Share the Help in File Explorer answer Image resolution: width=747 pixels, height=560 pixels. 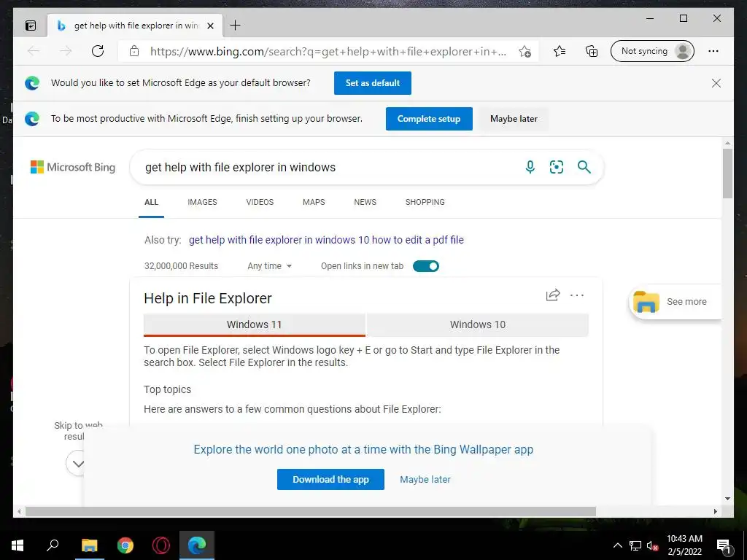pyautogui.click(x=553, y=295)
